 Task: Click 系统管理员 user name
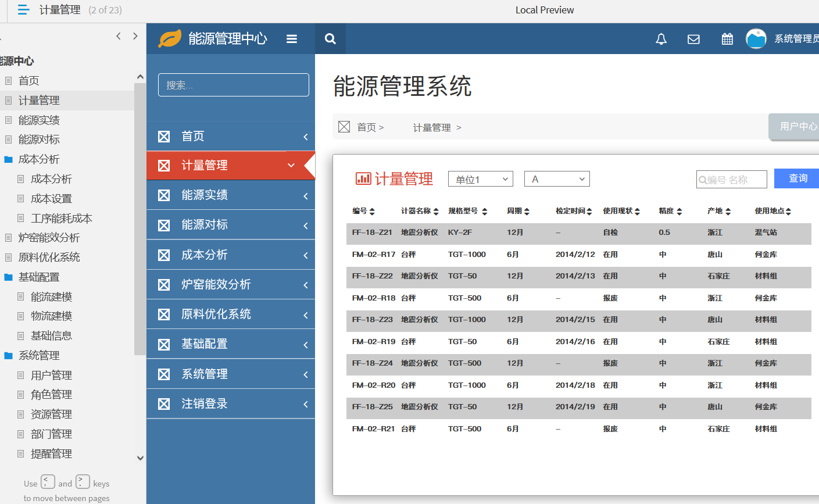[x=796, y=39]
